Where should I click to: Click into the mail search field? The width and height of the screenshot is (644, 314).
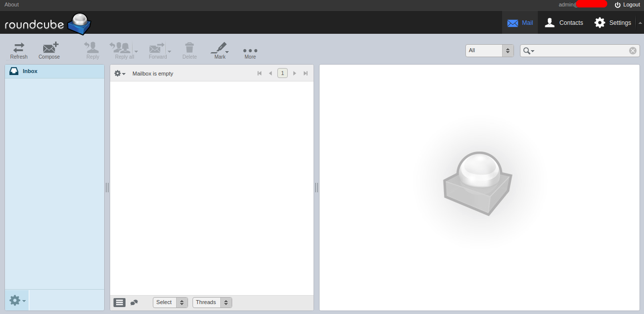[581, 51]
